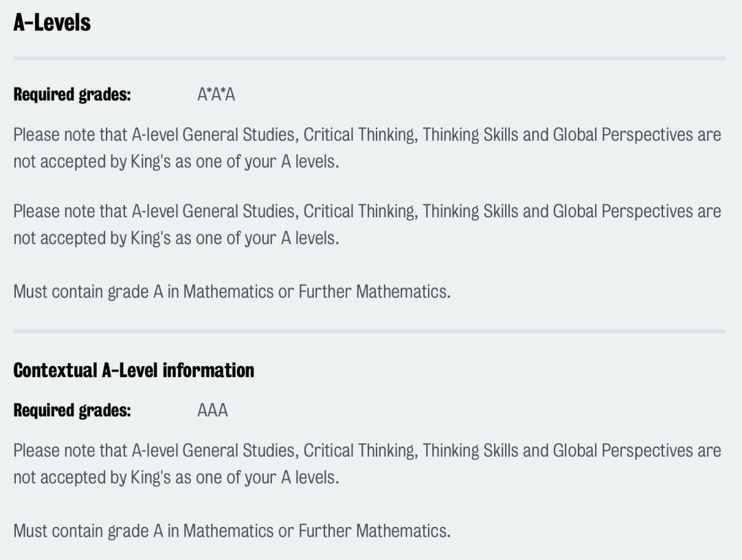
Task: Click the Contextual A-Level information heading
Action: pyautogui.click(x=134, y=370)
